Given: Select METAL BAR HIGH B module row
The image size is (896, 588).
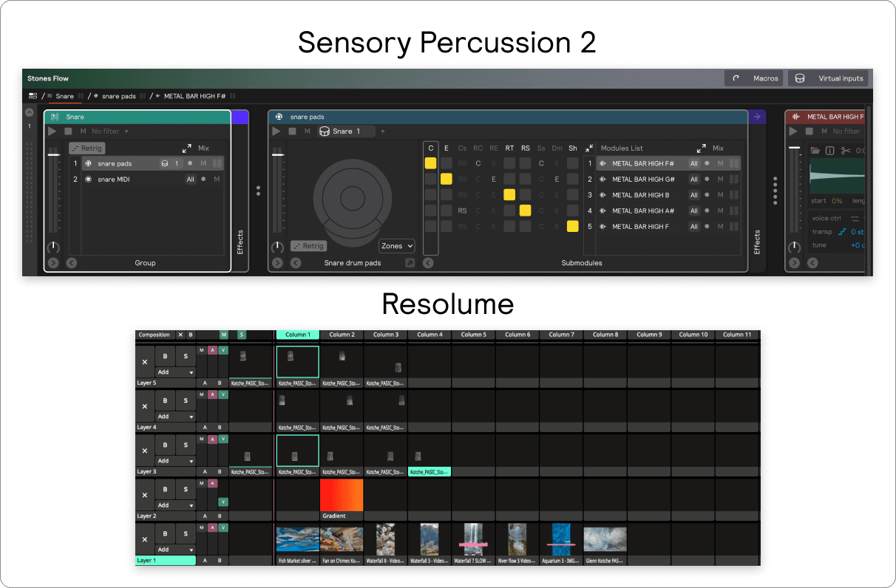Looking at the screenshot, I should pyautogui.click(x=668, y=195).
